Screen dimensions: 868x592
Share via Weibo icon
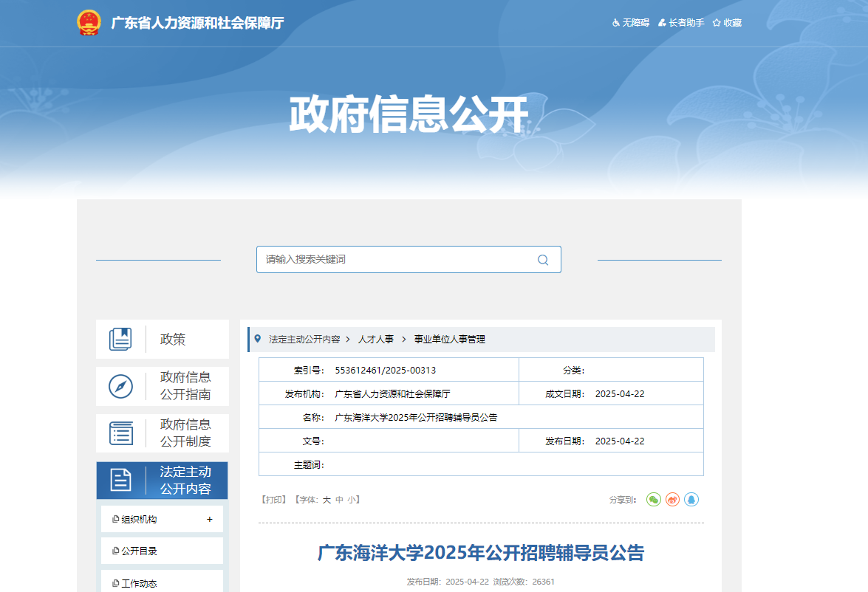click(x=672, y=500)
